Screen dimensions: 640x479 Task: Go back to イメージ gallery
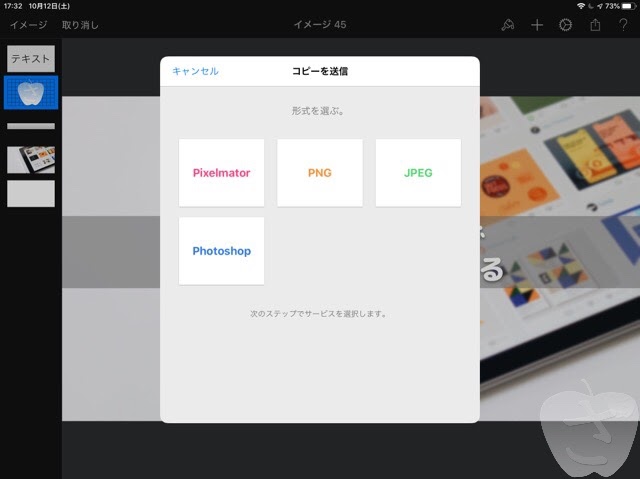tap(28, 25)
